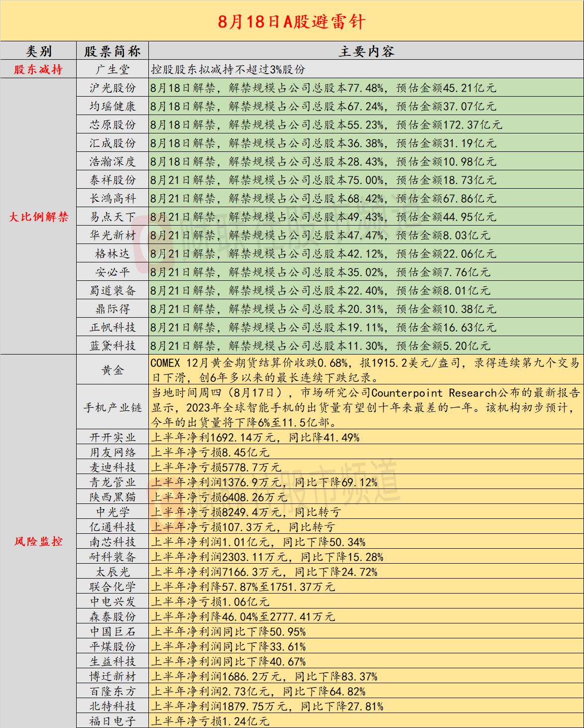The height and width of the screenshot is (728, 584).
Task: Click 上半年净亏损8.45亿元 text
Action: (210, 452)
